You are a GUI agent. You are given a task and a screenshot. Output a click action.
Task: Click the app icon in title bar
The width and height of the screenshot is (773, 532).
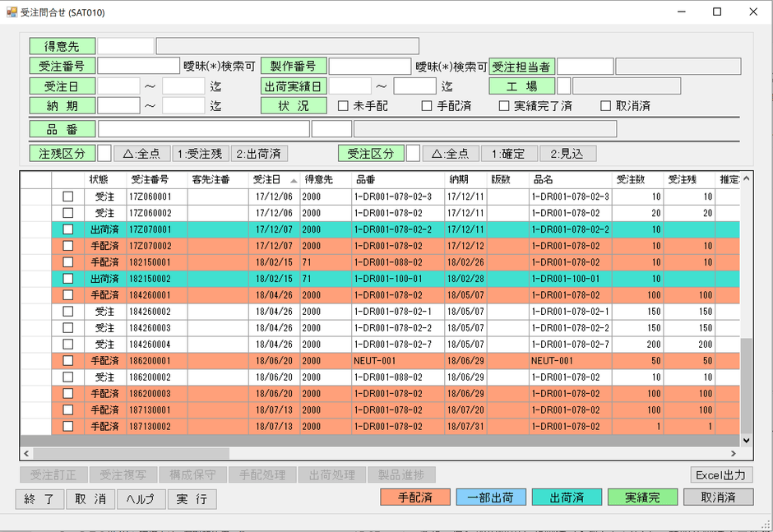pyautogui.click(x=12, y=12)
